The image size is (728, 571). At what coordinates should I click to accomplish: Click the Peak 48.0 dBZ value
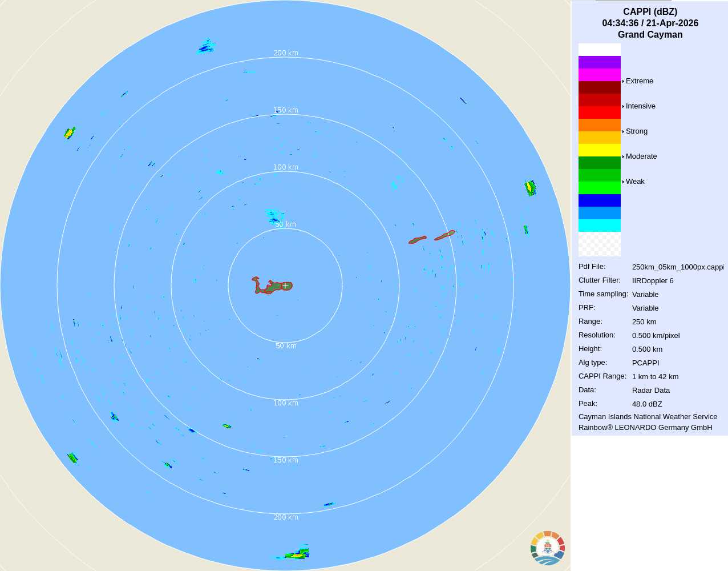click(x=647, y=404)
